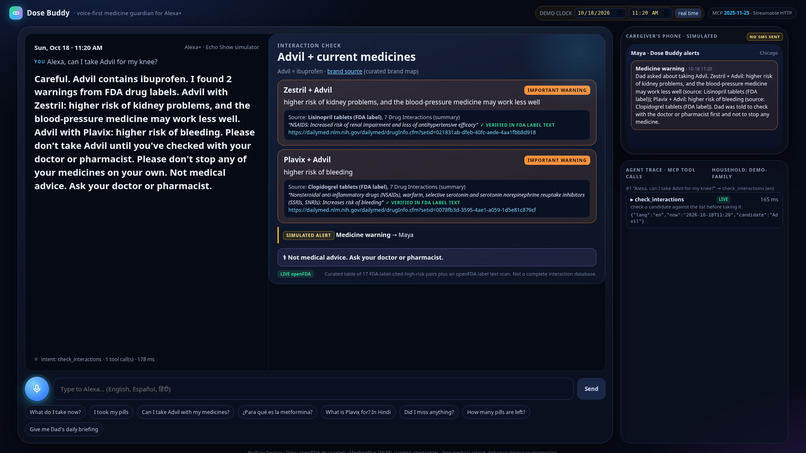Tap the microphone voice input button
Viewport: 806px width, 453px height.
click(37, 389)
